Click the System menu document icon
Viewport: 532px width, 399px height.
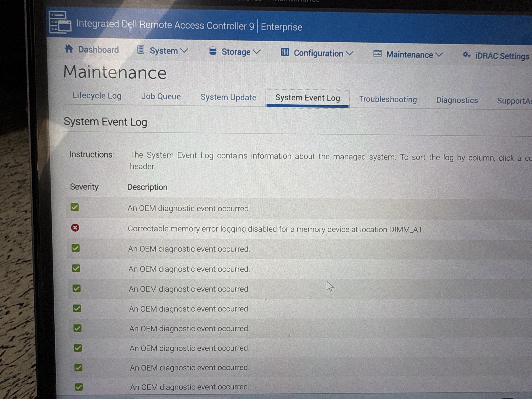pos(141,50)
